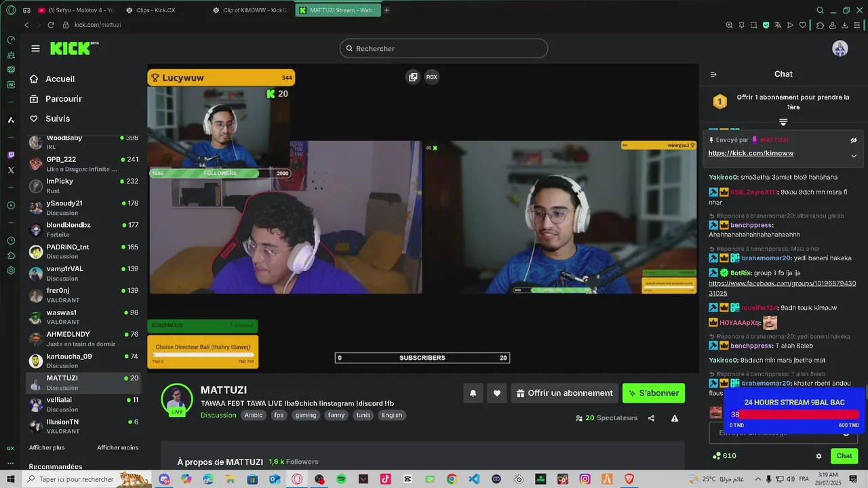Open the Kick logo home page
This screenshot has width=868, height=488.
point(75,48)
